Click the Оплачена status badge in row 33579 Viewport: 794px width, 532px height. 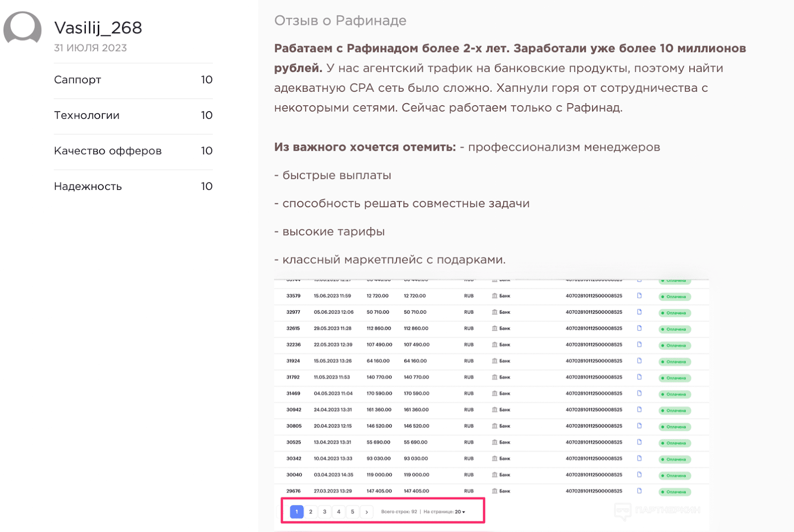(x=674, y=297)
